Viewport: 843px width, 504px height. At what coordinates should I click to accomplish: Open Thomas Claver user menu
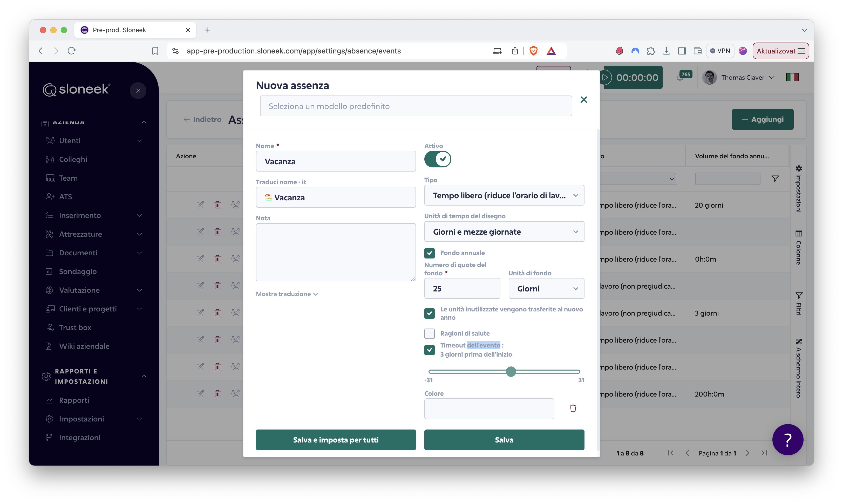pyautogui.click(x=739, y=77)
